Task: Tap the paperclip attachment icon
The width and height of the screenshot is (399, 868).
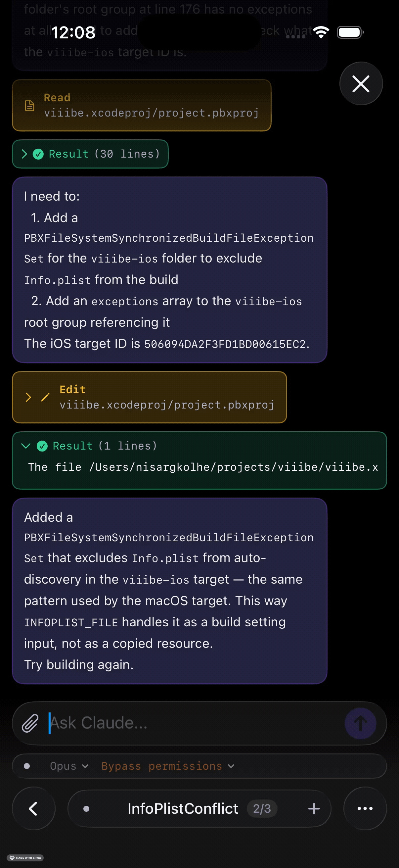Action: [30, 723]
